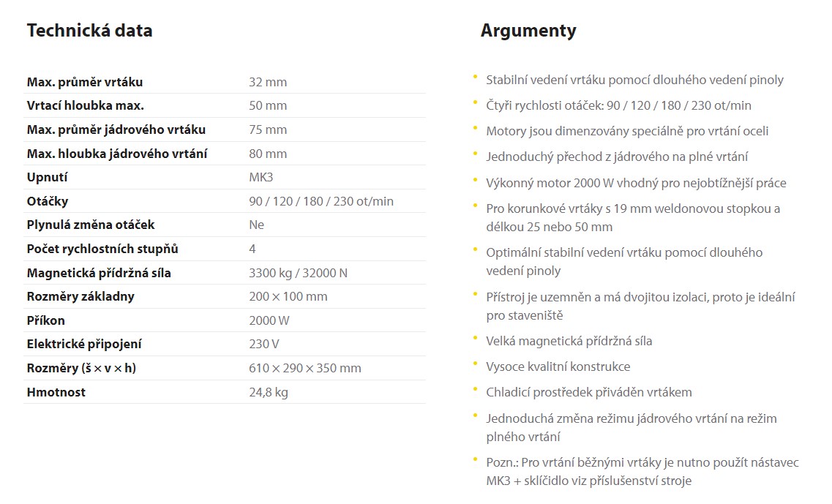Click Chladicí prostředek přiváděn vrtákem text

pos(589,393)
